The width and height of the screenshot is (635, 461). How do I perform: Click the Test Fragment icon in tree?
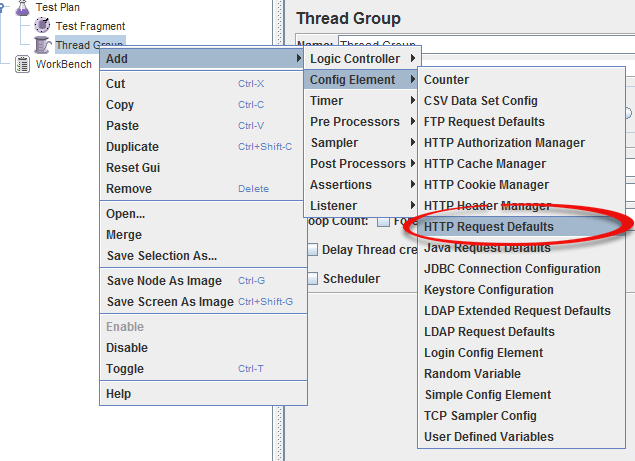(x=42, y=26)
